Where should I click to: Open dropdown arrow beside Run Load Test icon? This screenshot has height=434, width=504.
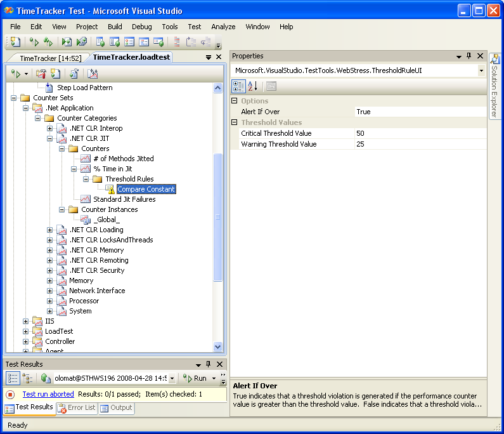[x=27, y=74]
